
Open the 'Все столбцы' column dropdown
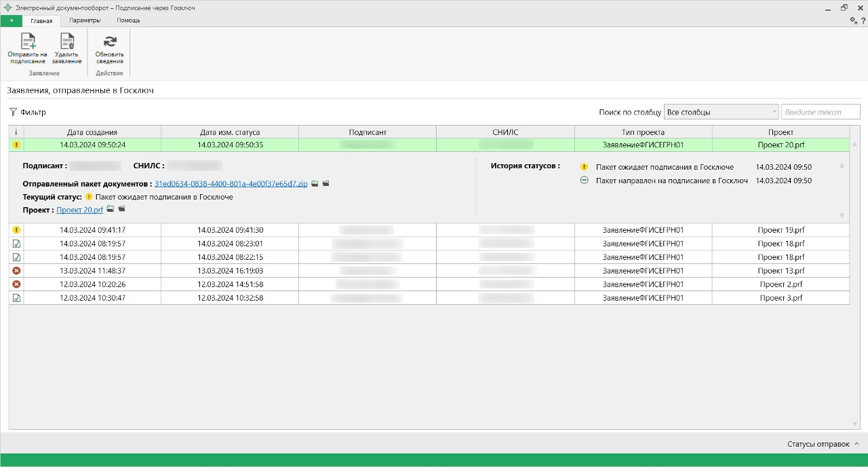[x=721, y=112]
